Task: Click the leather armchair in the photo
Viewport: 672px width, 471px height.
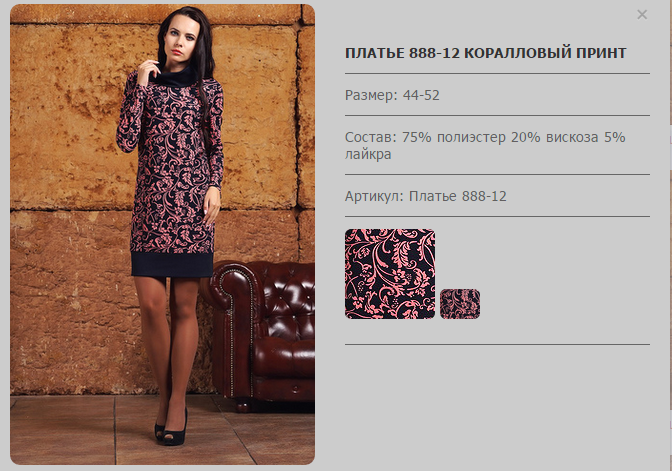Action: pos(264,332)
